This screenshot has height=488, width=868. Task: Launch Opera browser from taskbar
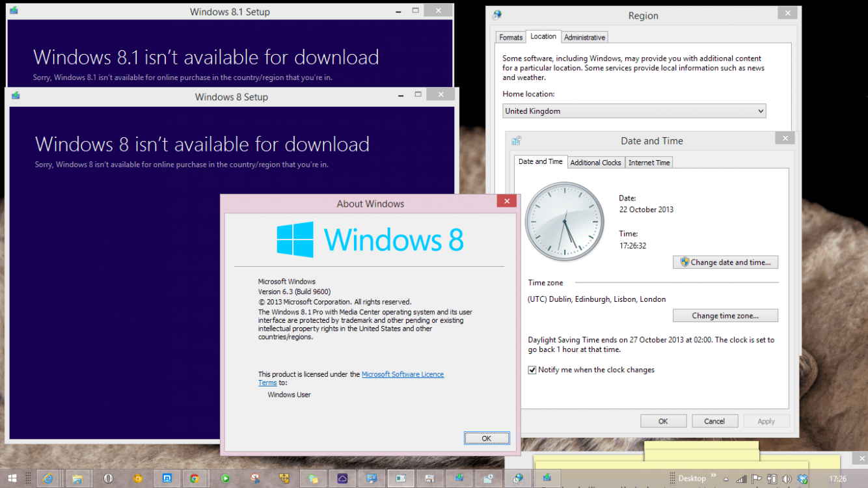coord(108,478)
